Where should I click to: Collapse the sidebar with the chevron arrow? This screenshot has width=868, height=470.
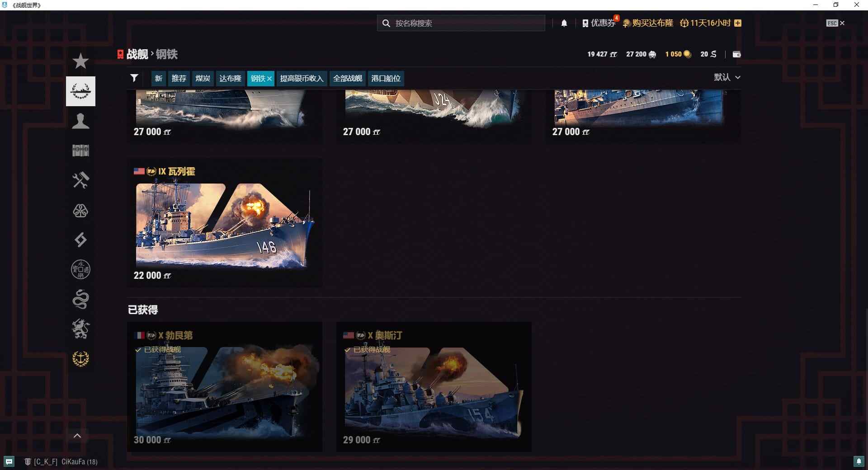pos(77,435)
